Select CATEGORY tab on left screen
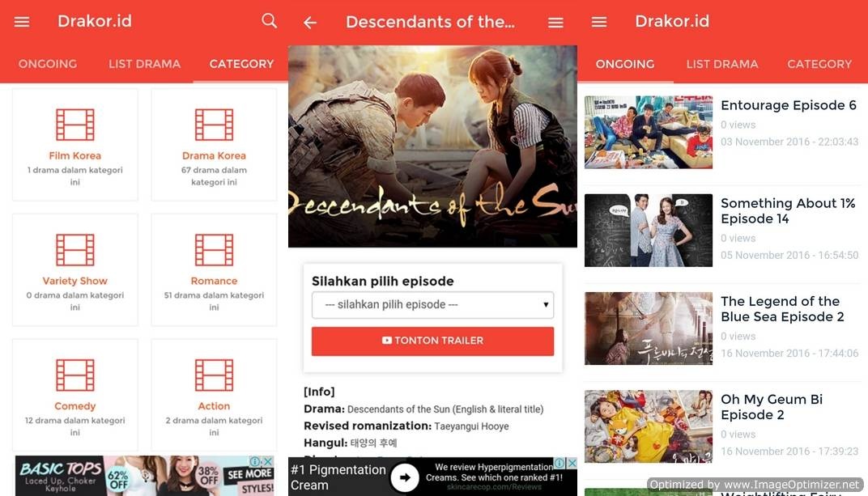868x496 pixels. 241,64
